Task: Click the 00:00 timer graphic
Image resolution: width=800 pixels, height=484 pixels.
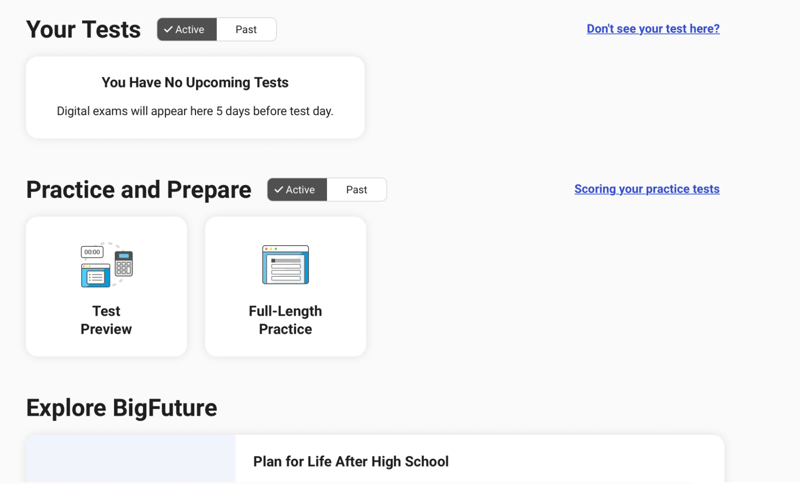Action: [92, 252]
